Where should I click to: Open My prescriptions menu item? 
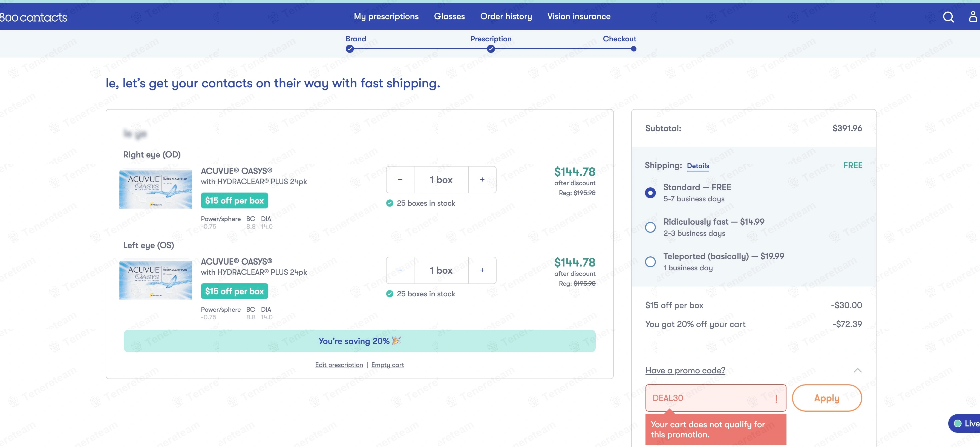pyautogui.click(x=386, y=16)
